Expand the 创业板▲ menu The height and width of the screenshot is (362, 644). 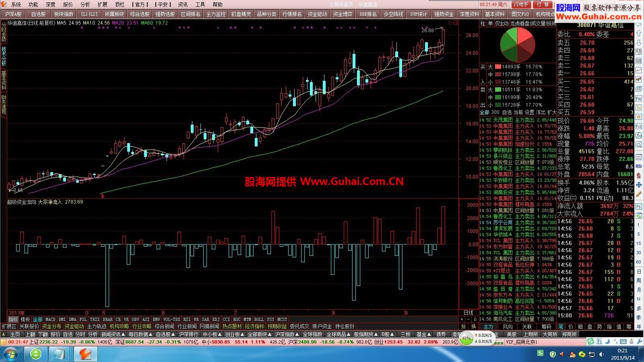click(234, 334)
